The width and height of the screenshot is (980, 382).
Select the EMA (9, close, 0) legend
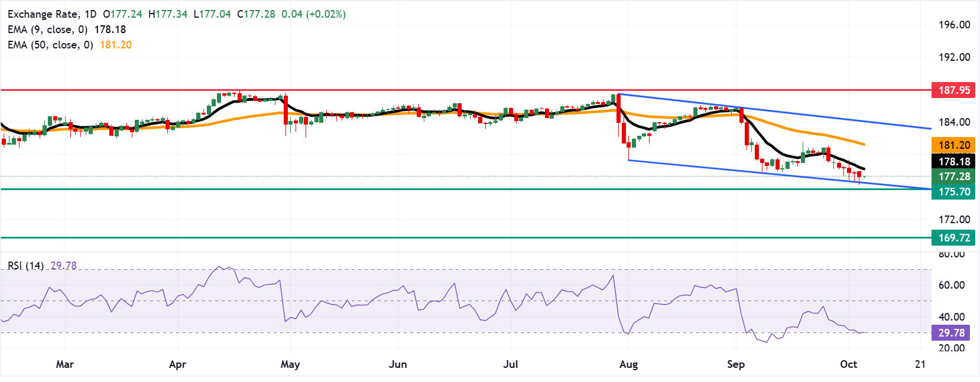point(48,30)
